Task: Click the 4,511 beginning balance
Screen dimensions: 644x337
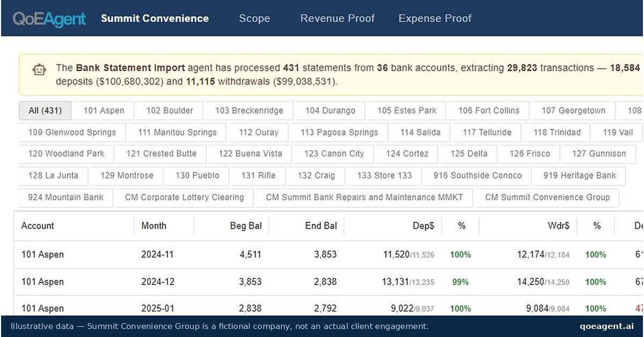Action: tap(250, 254)
